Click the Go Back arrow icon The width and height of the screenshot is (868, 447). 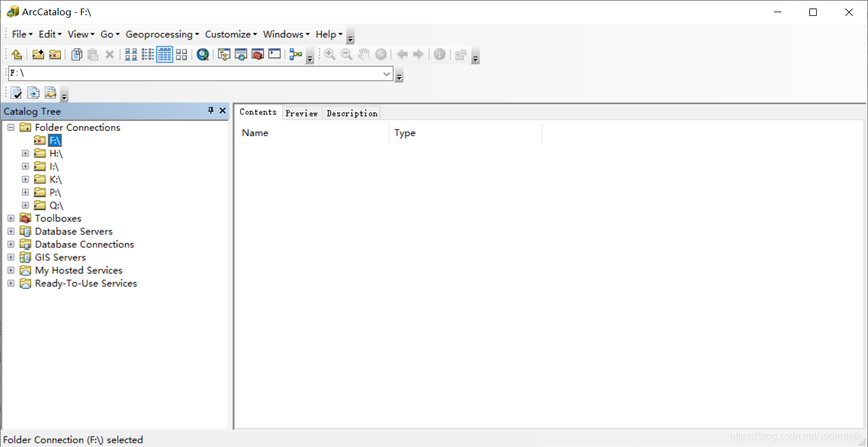402,54
